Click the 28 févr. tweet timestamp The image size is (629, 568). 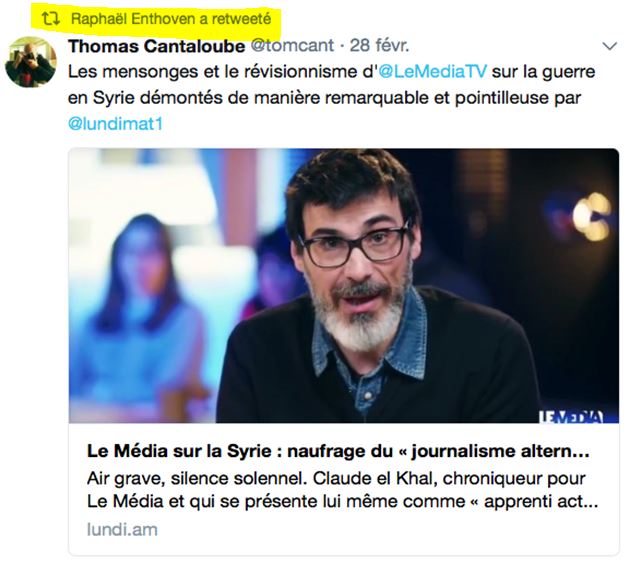click(379, 46)
